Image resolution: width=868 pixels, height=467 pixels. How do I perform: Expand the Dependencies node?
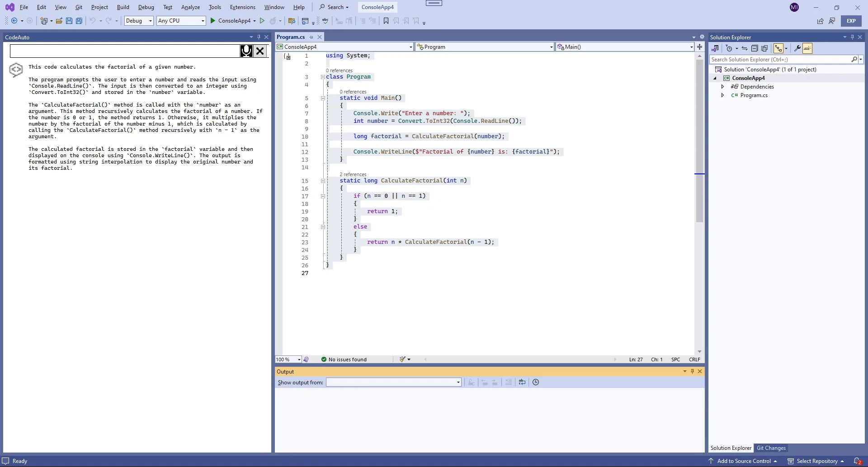coord(722,87)
